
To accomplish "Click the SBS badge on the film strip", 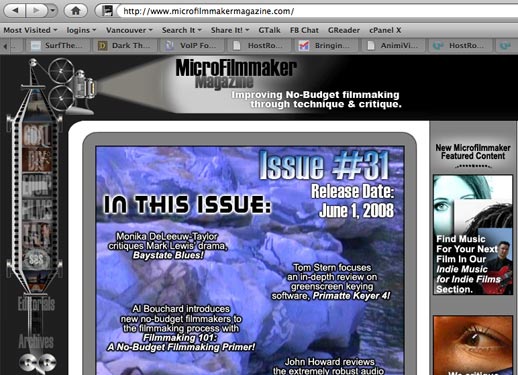I will coord(36,259).
